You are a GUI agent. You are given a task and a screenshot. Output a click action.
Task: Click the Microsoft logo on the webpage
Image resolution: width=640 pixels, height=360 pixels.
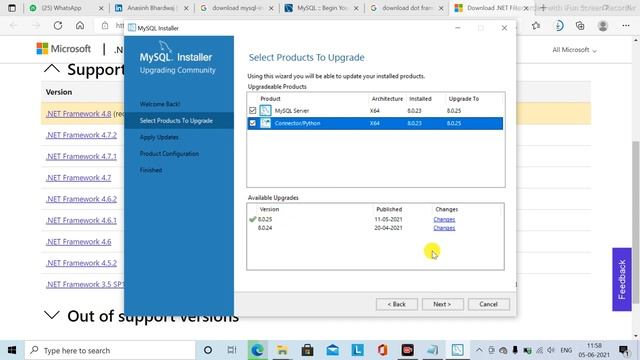[x=64, y=49]
